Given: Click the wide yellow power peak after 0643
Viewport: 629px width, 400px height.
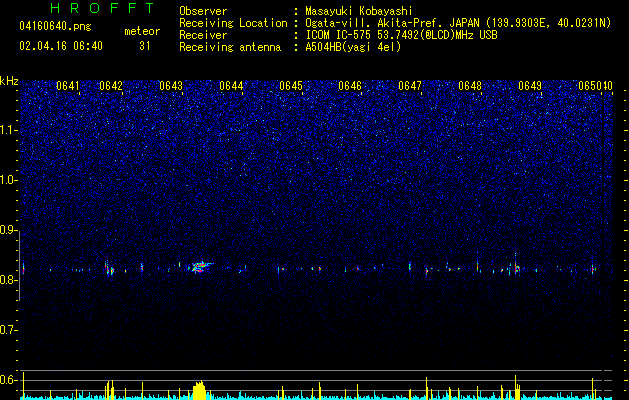Looking at the screenshot, I should click(x=199, y=390).
